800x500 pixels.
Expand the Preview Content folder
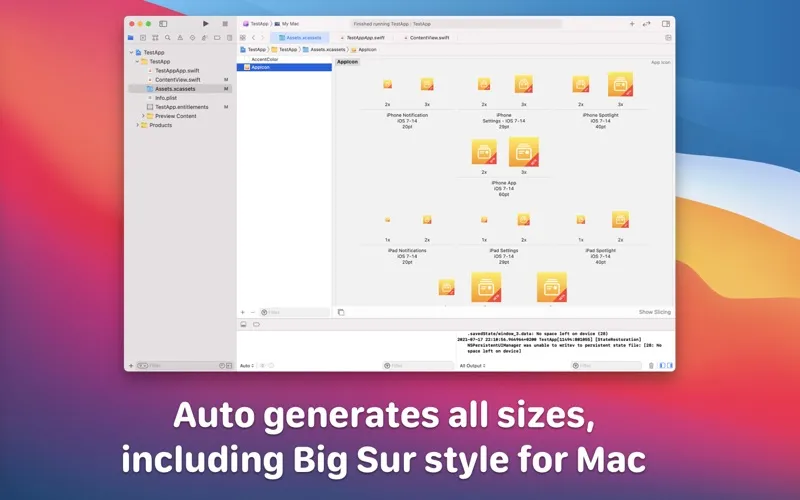point(143,116)
